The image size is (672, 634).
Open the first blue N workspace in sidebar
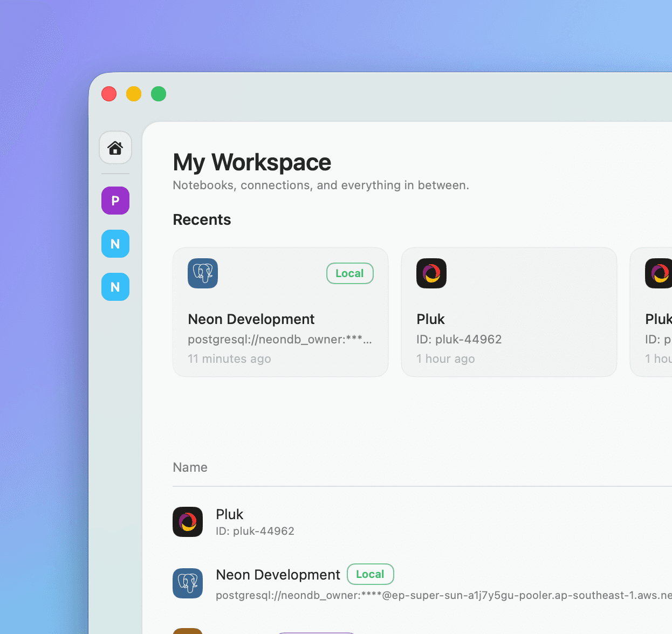coord(115,244)
